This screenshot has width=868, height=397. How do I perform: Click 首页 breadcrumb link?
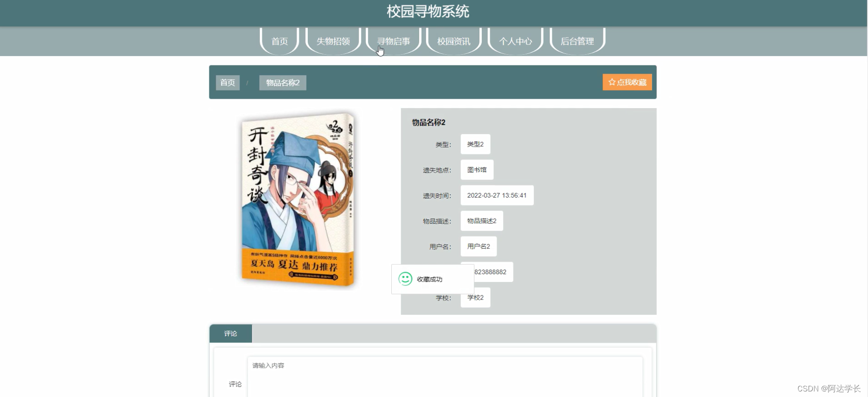tap(227, 83)
